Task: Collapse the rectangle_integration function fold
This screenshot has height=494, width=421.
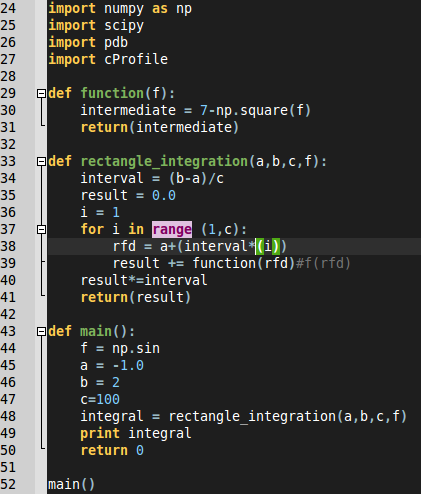Action: (41, 161)
